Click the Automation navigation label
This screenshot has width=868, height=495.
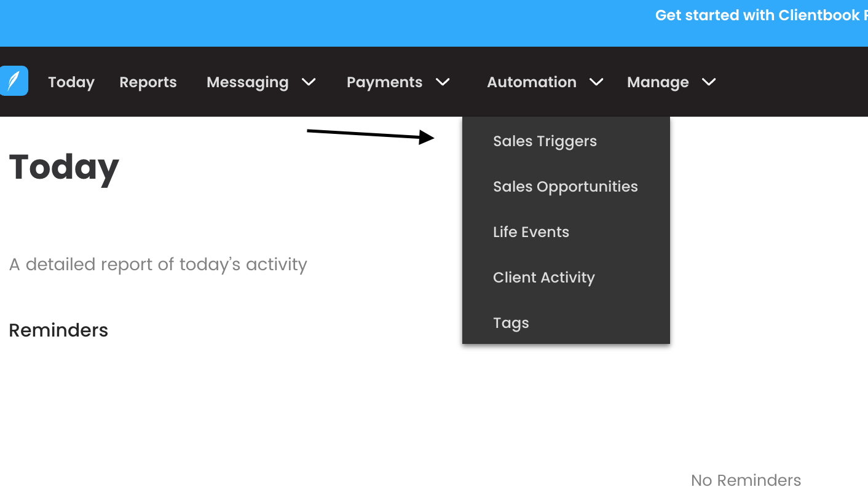click(x=532, y=82)
